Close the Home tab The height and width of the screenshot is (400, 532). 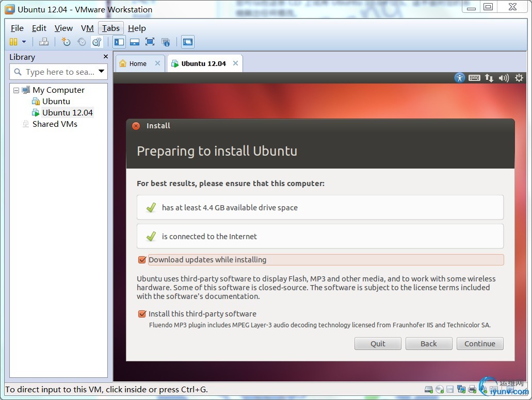(x=157, y=63)
